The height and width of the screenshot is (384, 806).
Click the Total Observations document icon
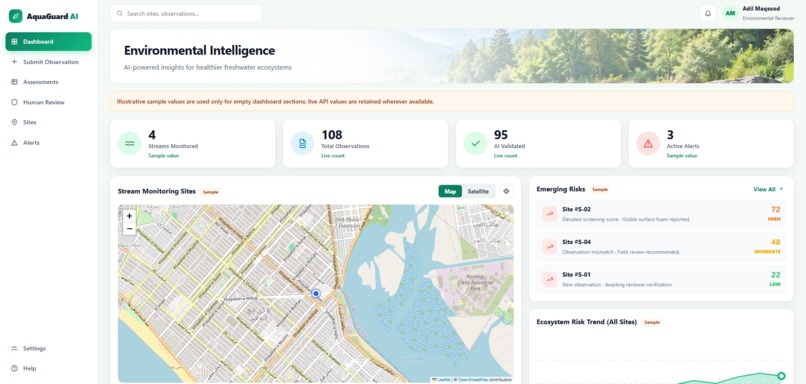coord(302,143)
